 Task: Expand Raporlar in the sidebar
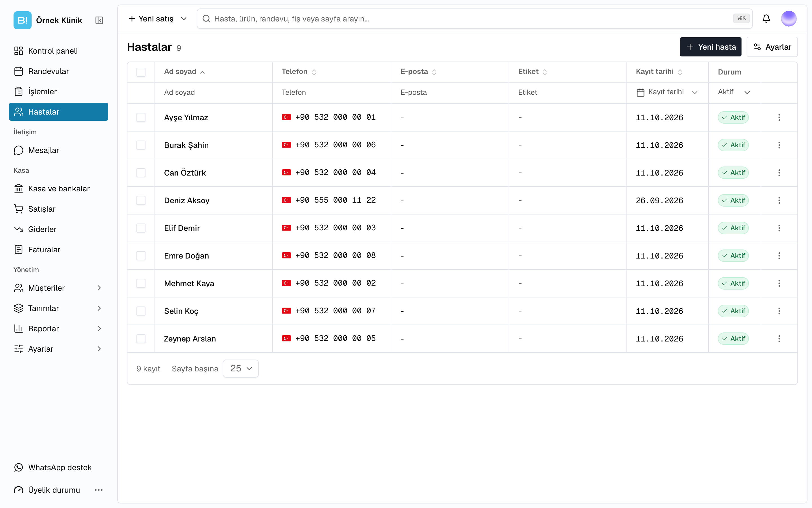(58, 329)
